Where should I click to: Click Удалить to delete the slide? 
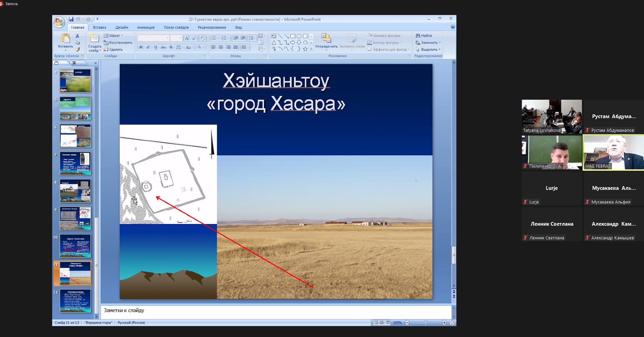[x=114, y=50]
